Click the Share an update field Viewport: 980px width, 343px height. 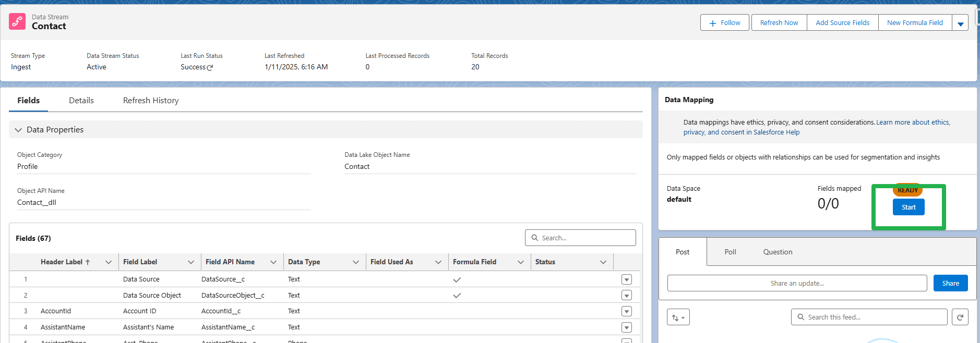[x=797, y=283]
